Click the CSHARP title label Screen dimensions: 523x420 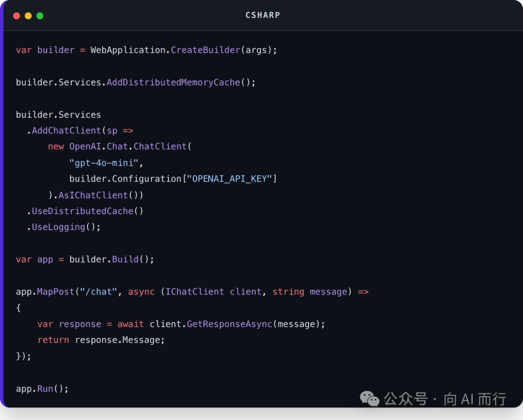click(x=262, y=15)
